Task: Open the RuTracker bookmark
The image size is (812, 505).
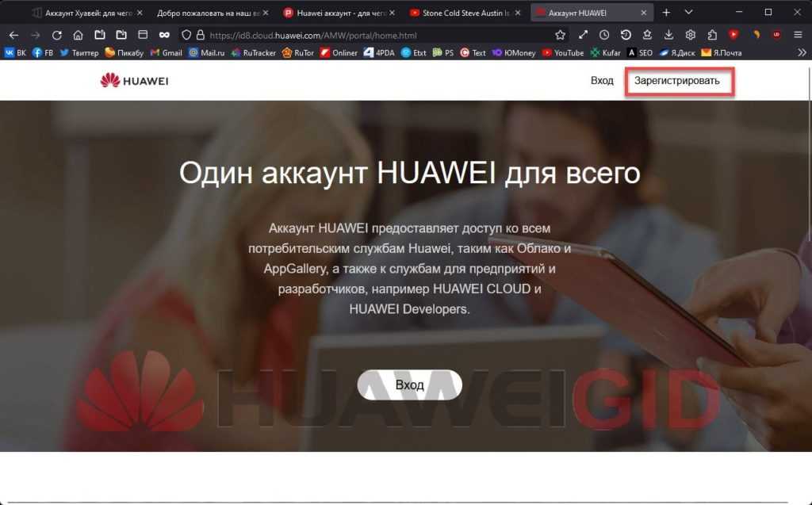Action: tap(253, 53)
